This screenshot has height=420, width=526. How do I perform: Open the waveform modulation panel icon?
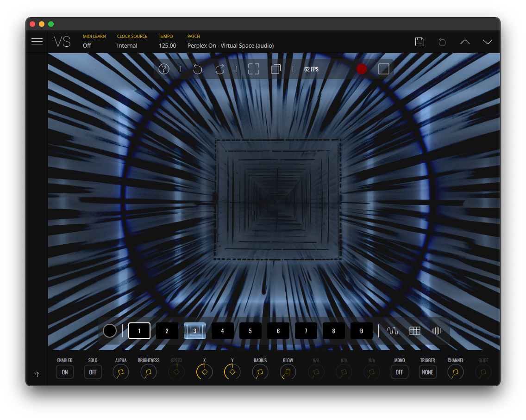(393, 331)
